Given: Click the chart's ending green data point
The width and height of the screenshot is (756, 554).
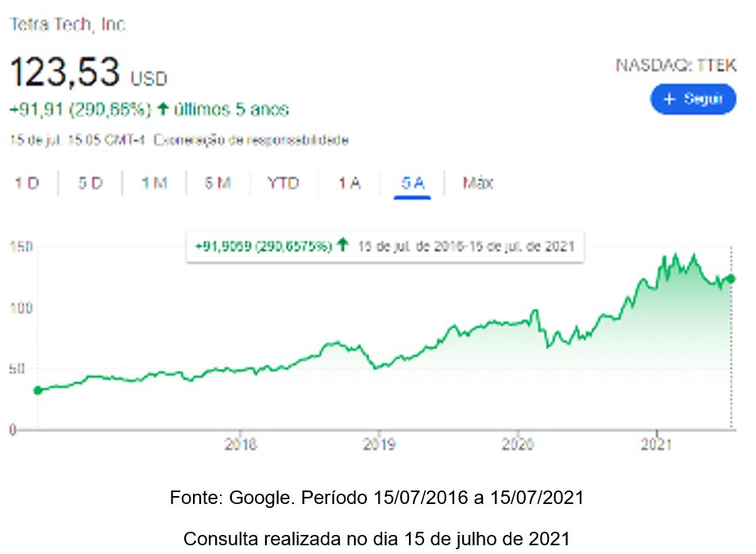Looking at the screenshot, I should 731,279.
